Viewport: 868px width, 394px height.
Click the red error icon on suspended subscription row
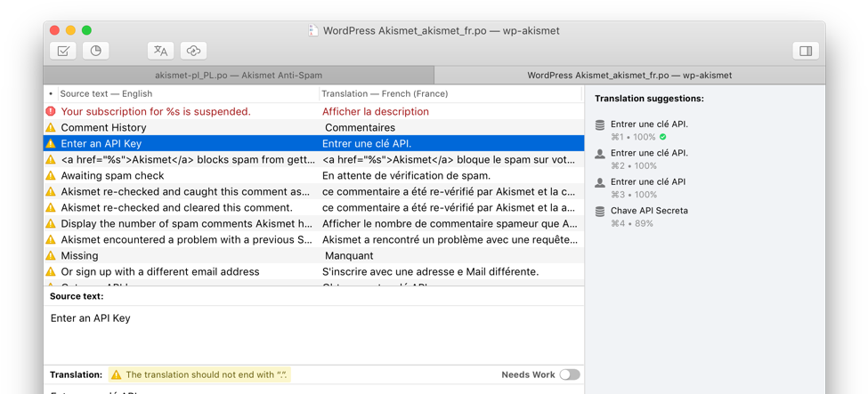51,111
